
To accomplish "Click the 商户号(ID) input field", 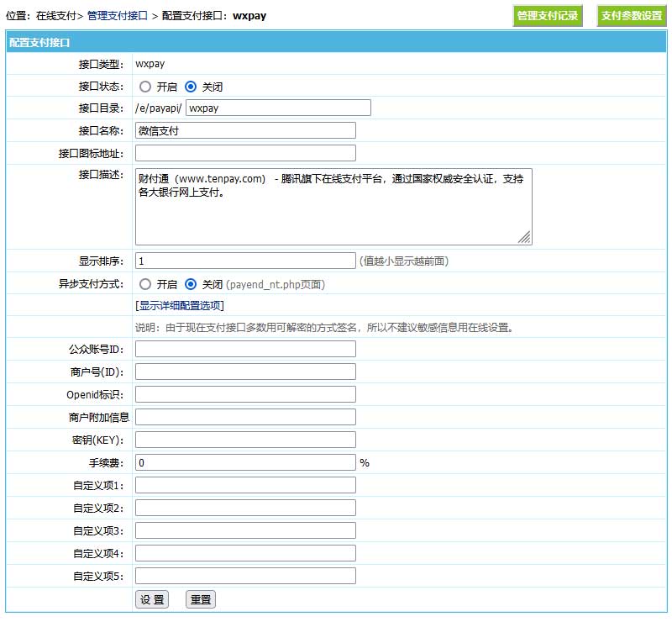I will 245,372.
